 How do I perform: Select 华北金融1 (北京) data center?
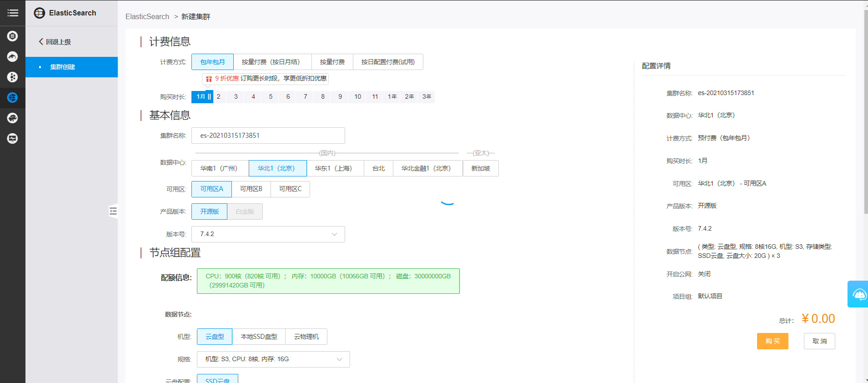point(428,168)
